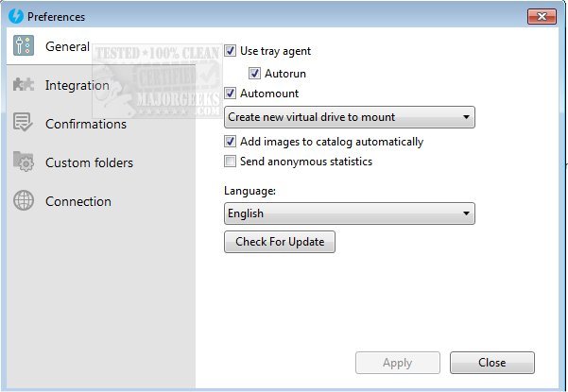
Task: Go to the Connection tab
Action: pos(77,201)
